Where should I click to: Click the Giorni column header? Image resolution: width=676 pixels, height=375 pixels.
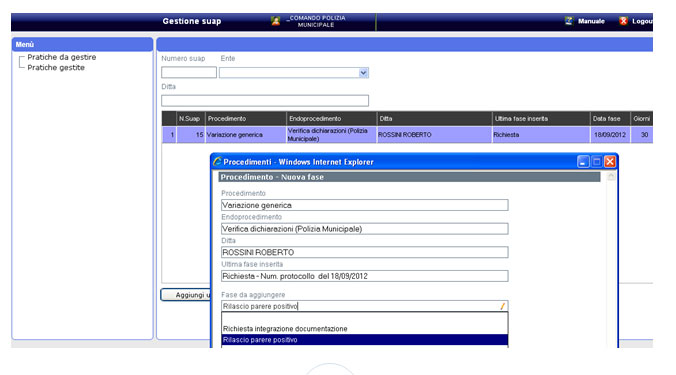click(x=642, y=119)
